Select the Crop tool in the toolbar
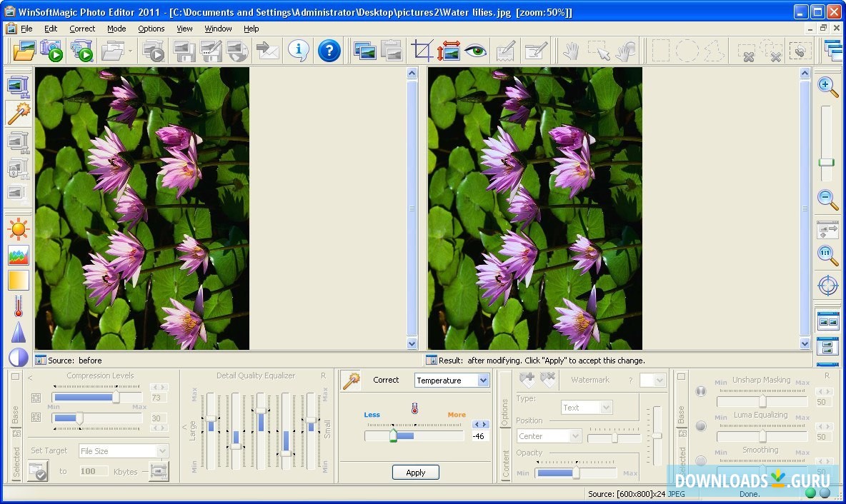 422,50
